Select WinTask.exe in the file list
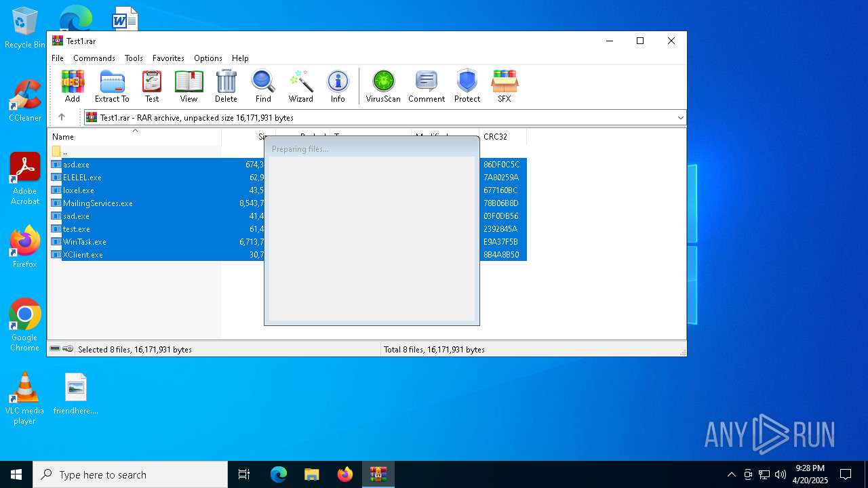This screenshot has width=868, height=488. coord(85,242)
